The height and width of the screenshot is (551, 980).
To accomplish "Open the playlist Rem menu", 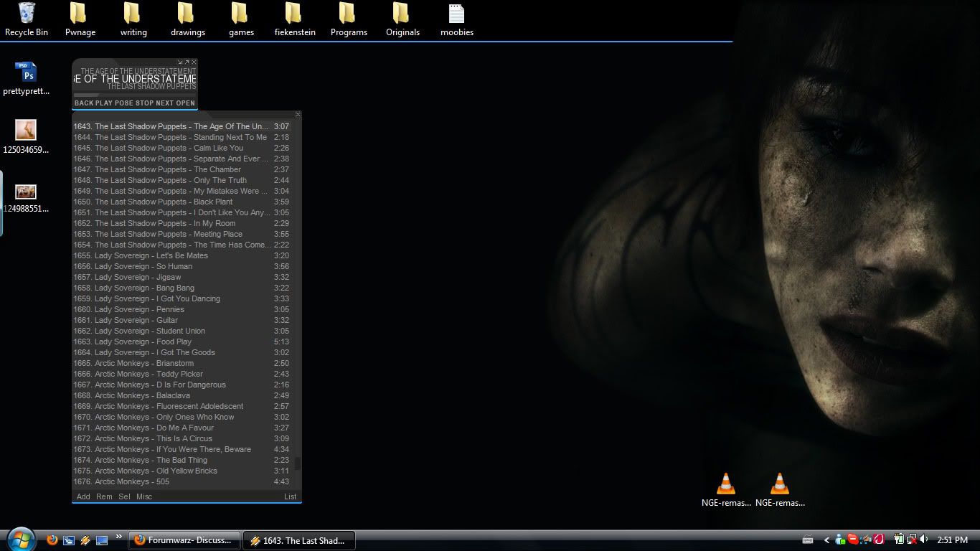I will pos(104,496).
